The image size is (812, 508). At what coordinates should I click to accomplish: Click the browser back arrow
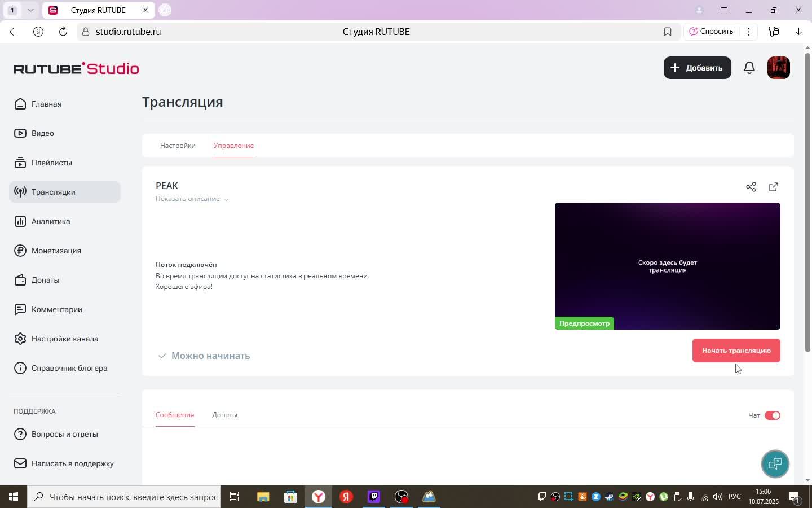coord(14,32)
